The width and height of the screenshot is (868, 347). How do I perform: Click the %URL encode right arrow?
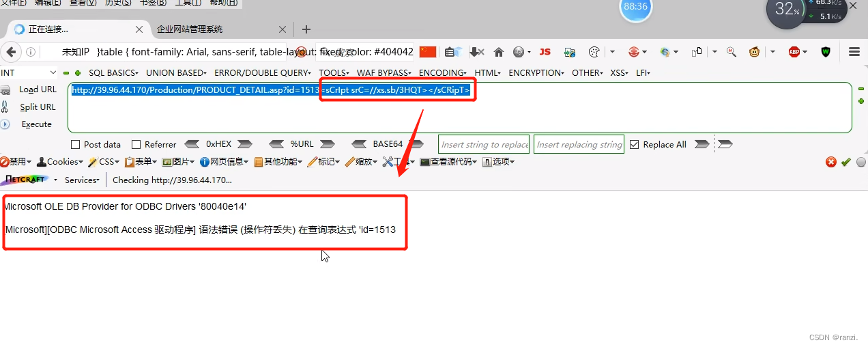pos(328,144)
